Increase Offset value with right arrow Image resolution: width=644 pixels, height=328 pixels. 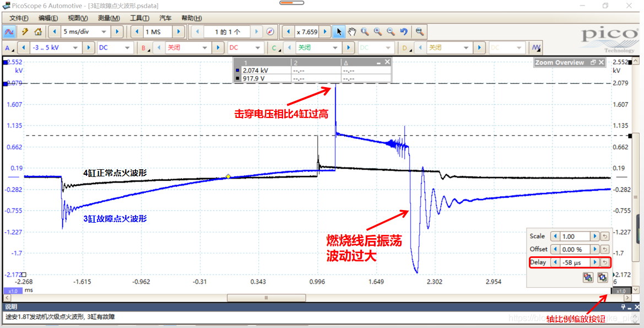point(594,249)
